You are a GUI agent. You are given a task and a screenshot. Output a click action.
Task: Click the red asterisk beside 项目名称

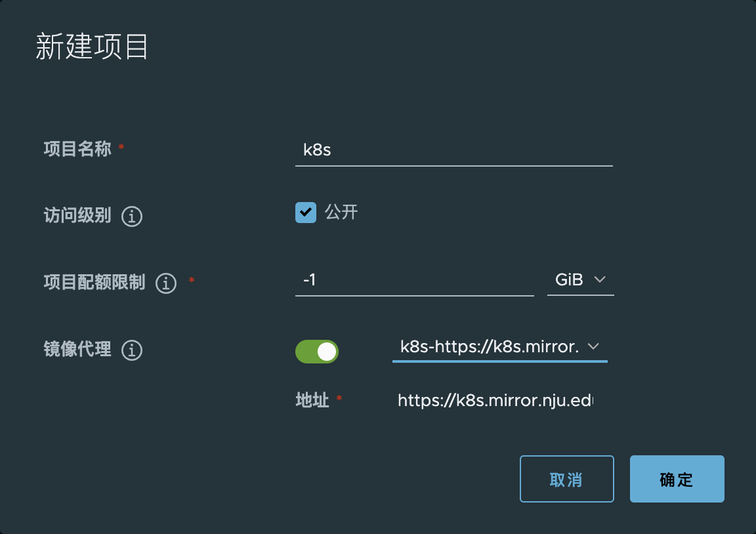pyautogui.click(x=121, y=146)
